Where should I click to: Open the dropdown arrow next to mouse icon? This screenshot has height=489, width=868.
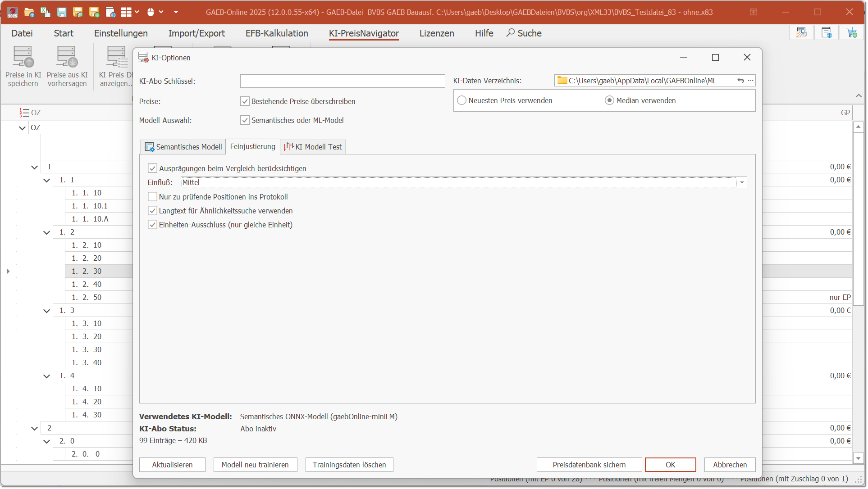click(161, 12)
